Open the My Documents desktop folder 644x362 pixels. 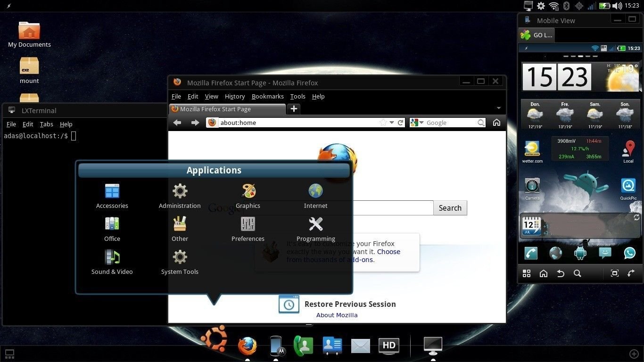29,34
